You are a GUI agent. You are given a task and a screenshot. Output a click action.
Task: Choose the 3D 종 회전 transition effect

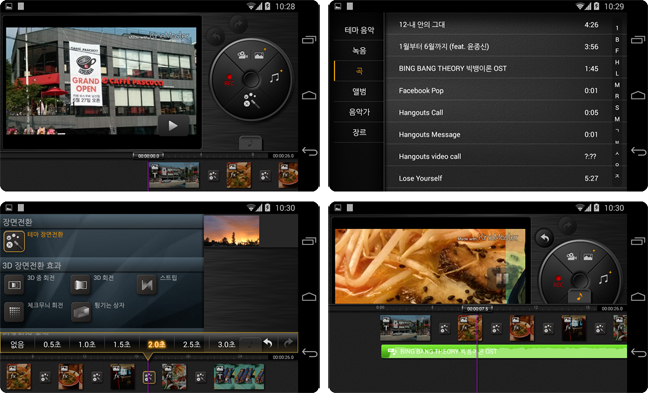tap(14, 285)
